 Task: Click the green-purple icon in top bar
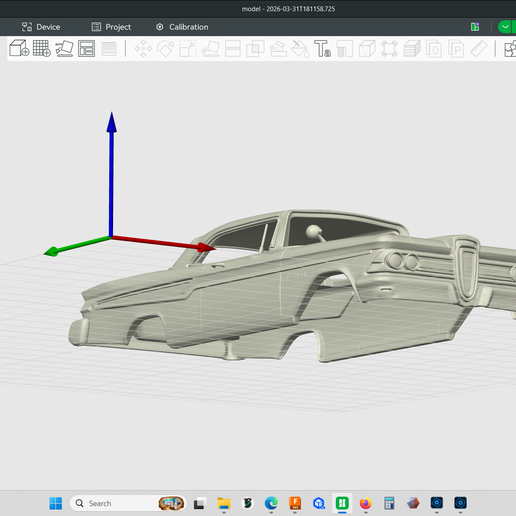click(475, 27)
